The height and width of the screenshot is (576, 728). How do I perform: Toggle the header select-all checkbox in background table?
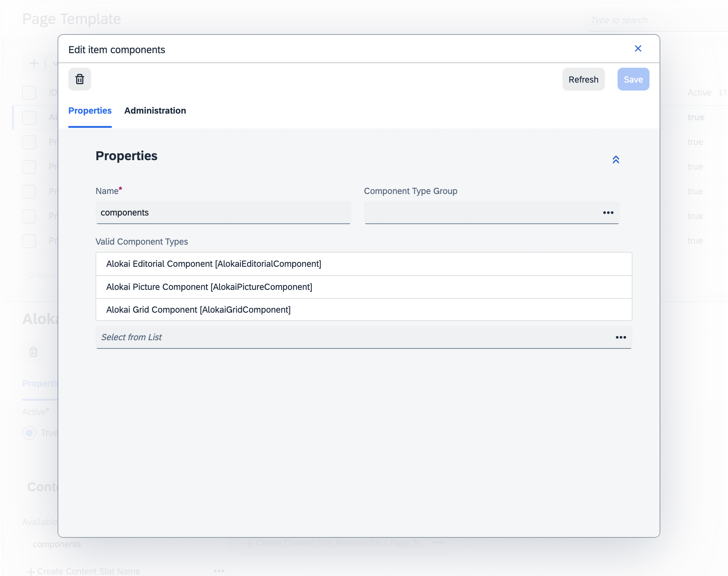pos(29,93)
